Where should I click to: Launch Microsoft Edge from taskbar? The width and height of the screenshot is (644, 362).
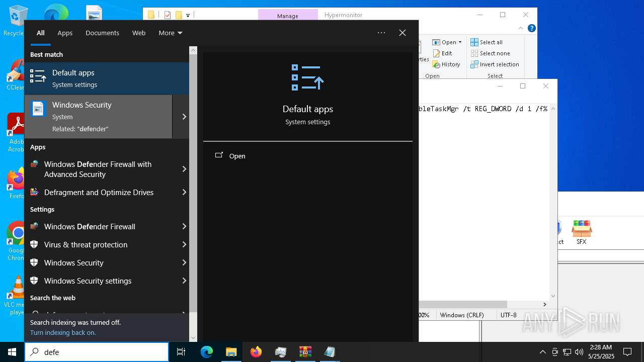207,352
